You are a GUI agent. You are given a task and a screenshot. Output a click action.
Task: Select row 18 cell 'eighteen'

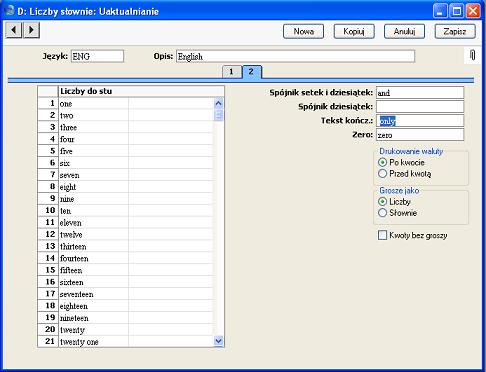coord(93,306)
